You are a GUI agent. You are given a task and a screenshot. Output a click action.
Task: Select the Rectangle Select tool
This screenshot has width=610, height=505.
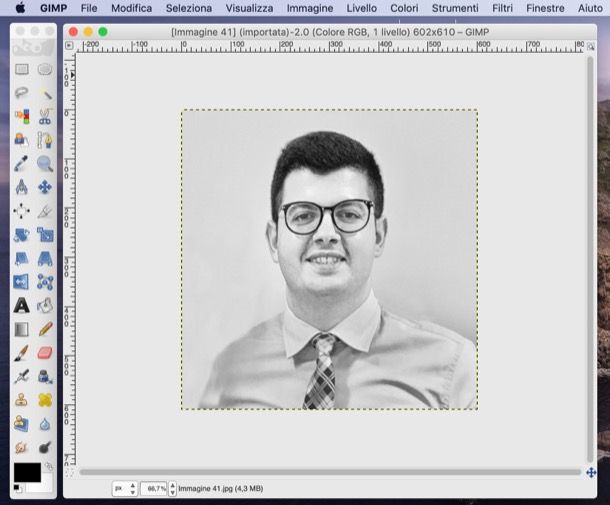22,70
